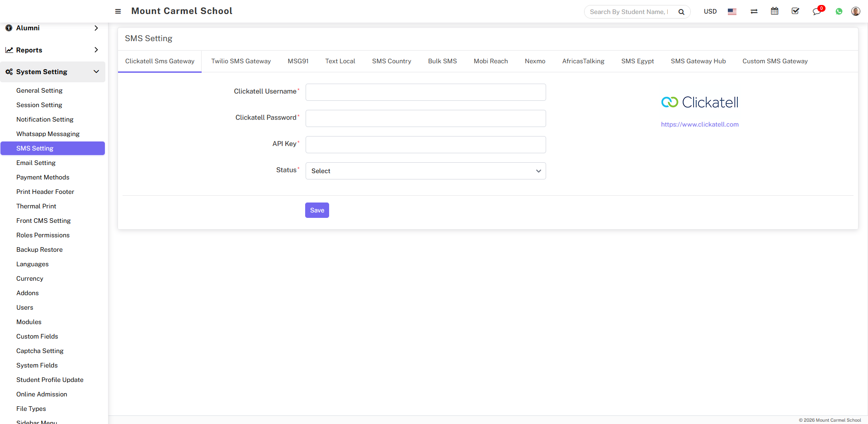Open Email Setting in the sidebar
Image resolution: width=868 pixels, height=424 pixels.
(x=36, y=163)
